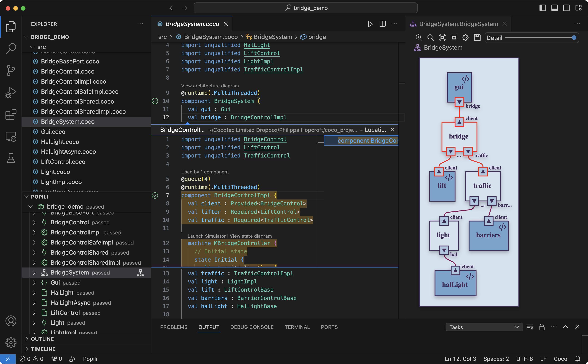Toggle primary side bar visibility
The height and width of the screenshot is (364, 588).
(x=542, y=8)
